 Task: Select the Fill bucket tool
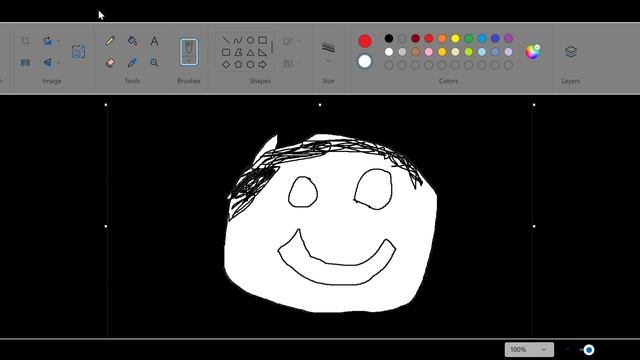pos(132,40)
